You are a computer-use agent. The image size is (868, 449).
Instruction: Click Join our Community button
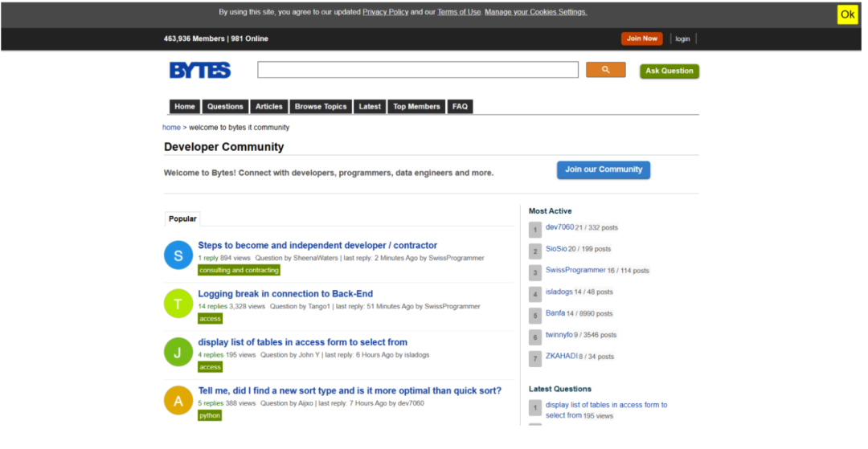[604, 169]
